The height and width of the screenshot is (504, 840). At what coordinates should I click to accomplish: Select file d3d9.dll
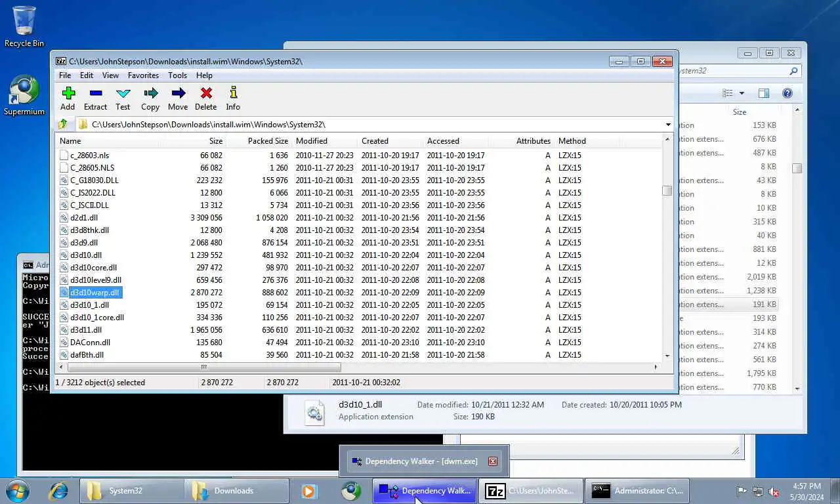pos(84,243)
